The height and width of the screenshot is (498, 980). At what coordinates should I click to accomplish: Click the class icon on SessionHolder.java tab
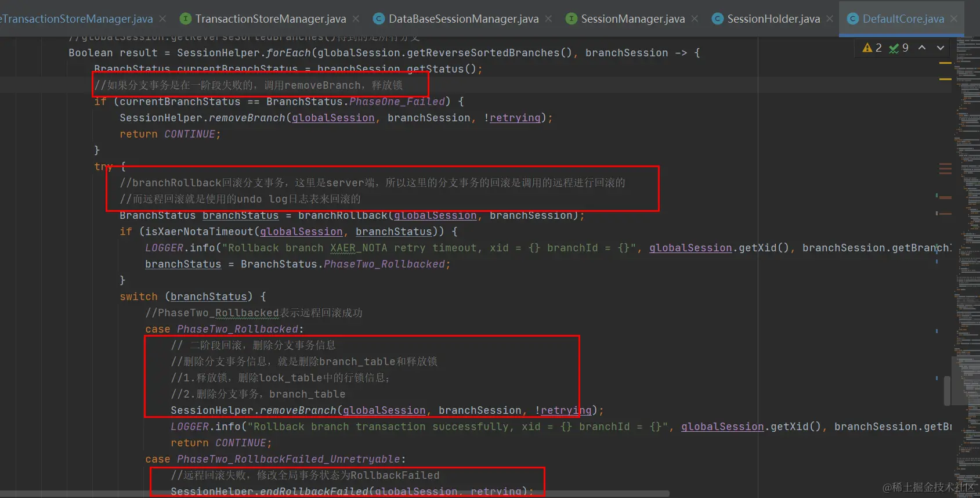point(718,19)
